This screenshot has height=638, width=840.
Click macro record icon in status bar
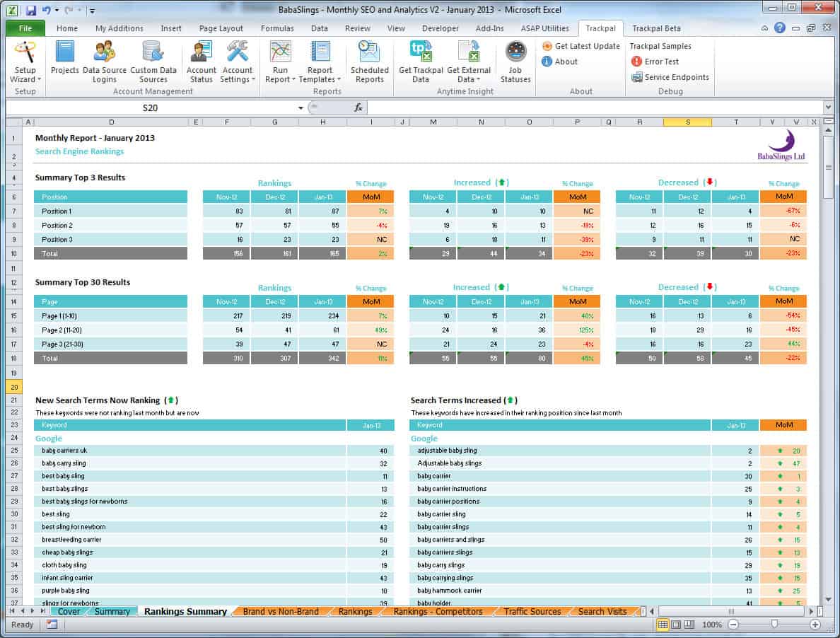coord(52,625)
